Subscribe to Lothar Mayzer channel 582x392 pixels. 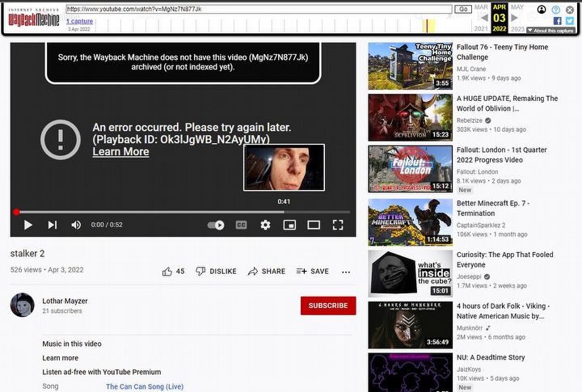327,306
